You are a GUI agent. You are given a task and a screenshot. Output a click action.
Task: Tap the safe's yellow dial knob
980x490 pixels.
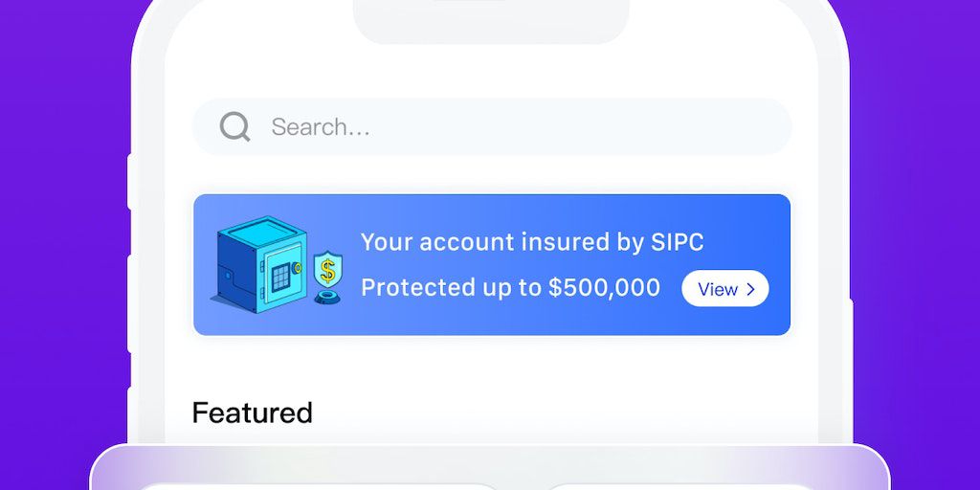pyautogui.click(x=299, y=269)
